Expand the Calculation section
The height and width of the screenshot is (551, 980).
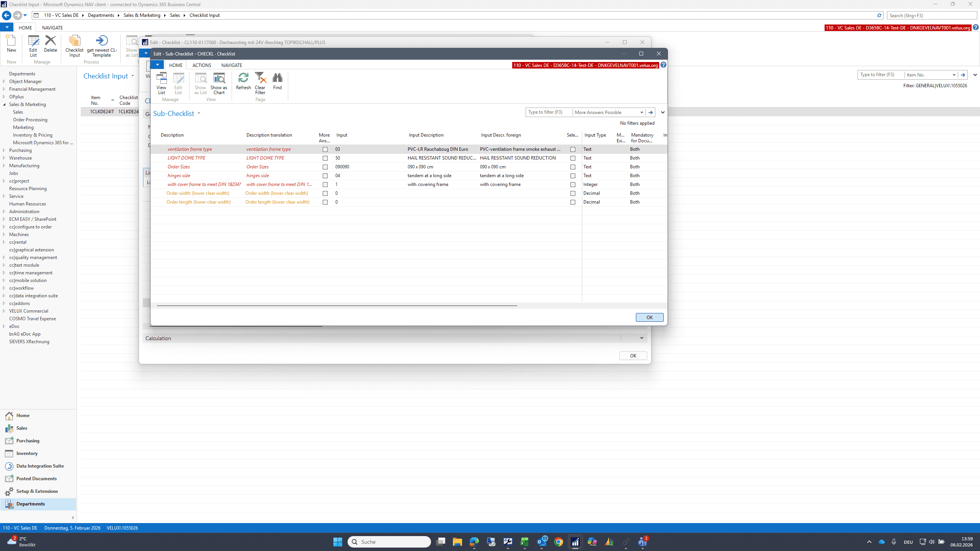coord(642,338)
